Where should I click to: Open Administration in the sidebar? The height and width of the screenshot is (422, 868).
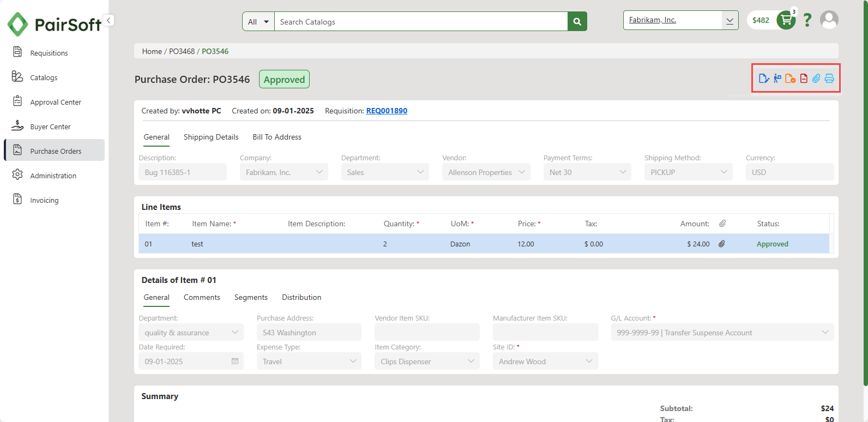coord(53,176)
